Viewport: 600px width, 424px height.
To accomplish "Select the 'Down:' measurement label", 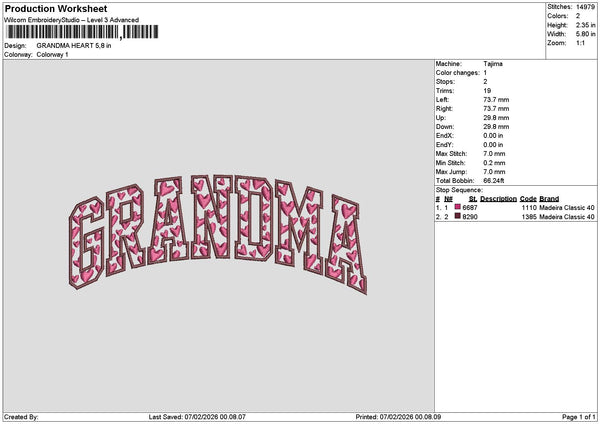I will point(445,127).
